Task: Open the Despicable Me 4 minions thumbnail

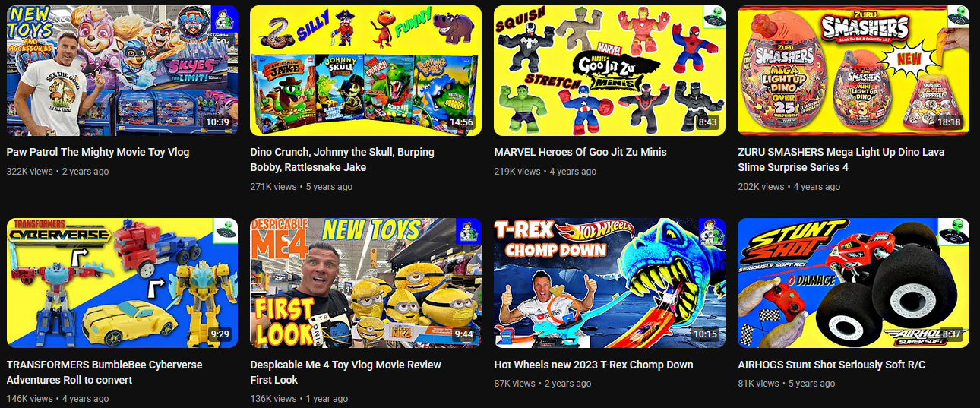Action: pyautogui.click(x=365, y=283)
